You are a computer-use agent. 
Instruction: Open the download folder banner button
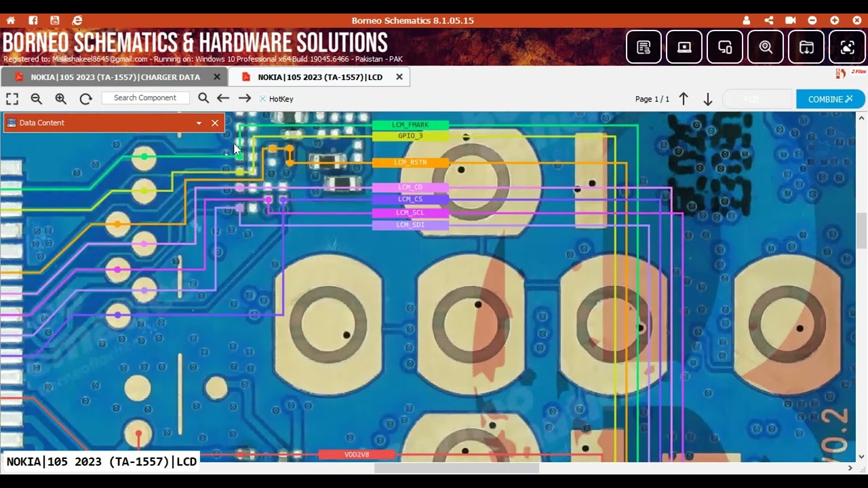click(806, 47)
